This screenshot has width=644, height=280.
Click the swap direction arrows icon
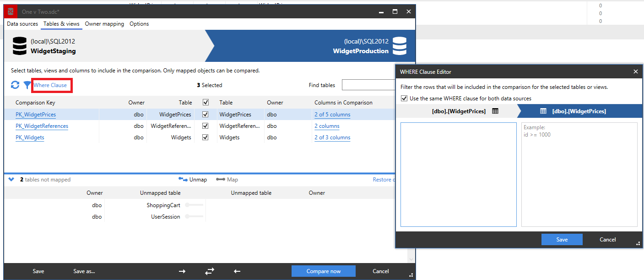point(210,271)
